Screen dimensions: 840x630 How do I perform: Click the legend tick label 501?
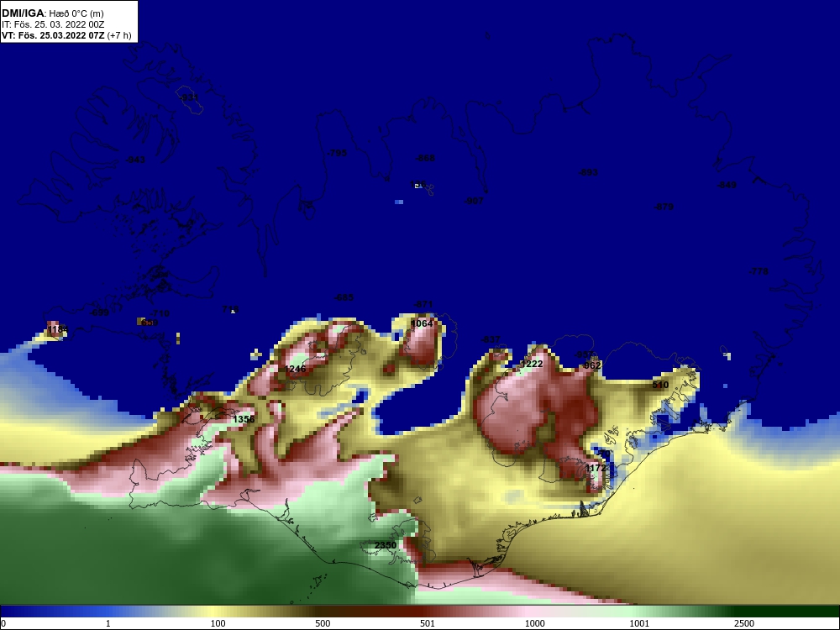coord(428,623)
